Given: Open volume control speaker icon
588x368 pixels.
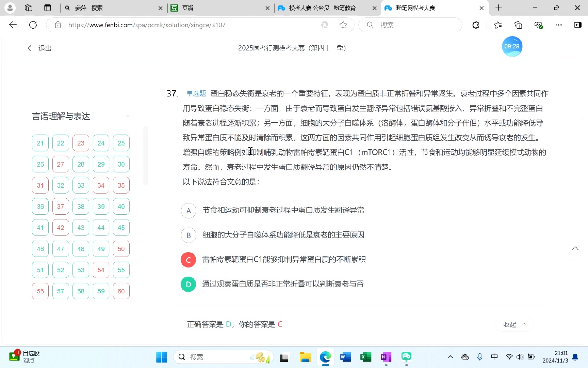Looking at the screenshot, I should (520, 357).
